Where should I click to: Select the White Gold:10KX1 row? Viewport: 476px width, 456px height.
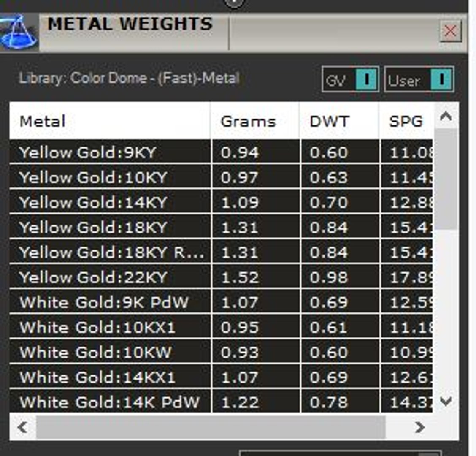click(x=221, y=327)
